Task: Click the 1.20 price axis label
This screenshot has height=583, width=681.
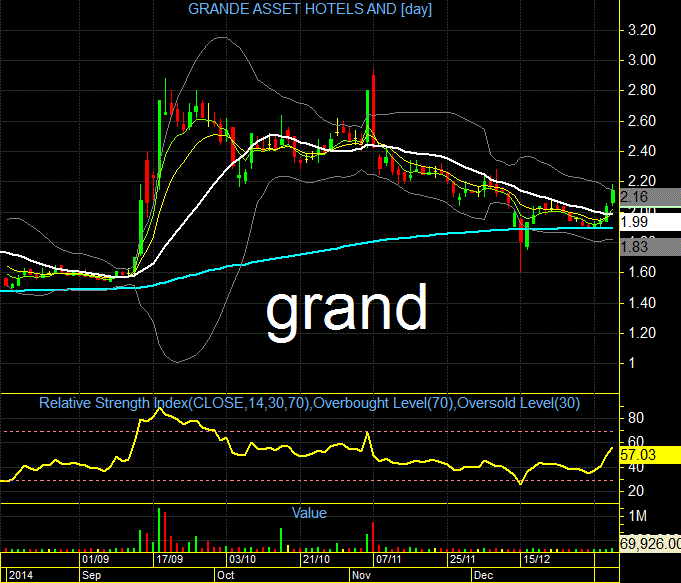Action: point(641,333)
